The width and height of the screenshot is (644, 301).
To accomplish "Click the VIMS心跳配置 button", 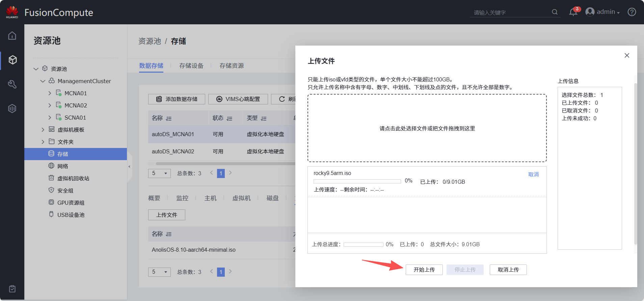I will pos(238,99).
